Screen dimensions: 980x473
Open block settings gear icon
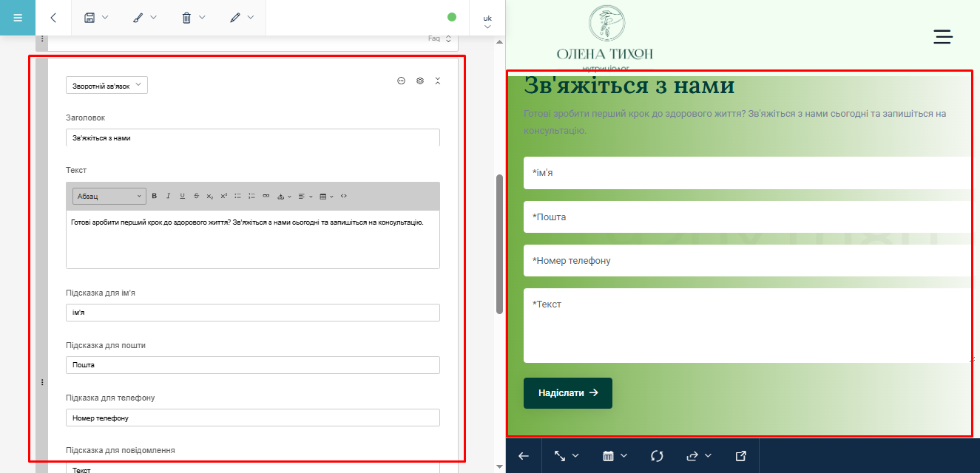click(420, 81)
